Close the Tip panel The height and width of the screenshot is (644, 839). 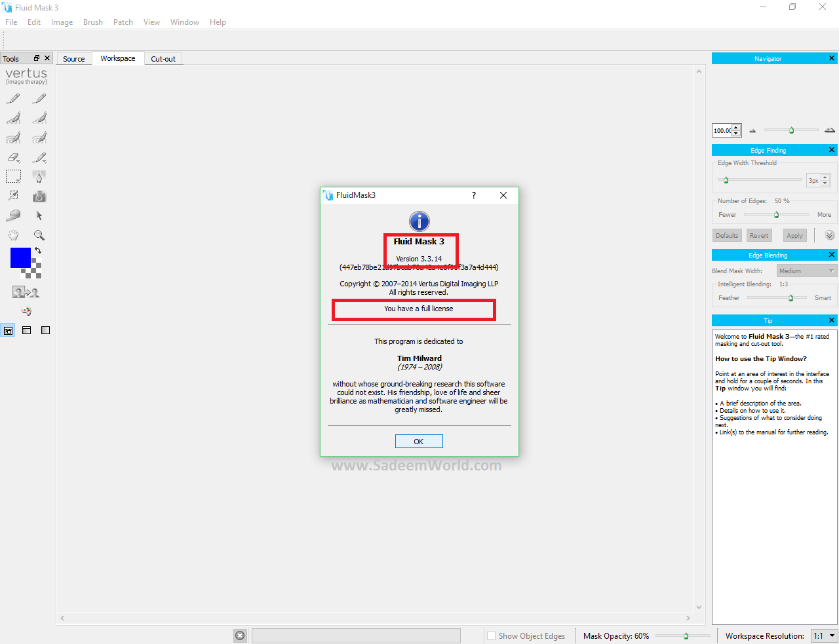pos(832,320)
